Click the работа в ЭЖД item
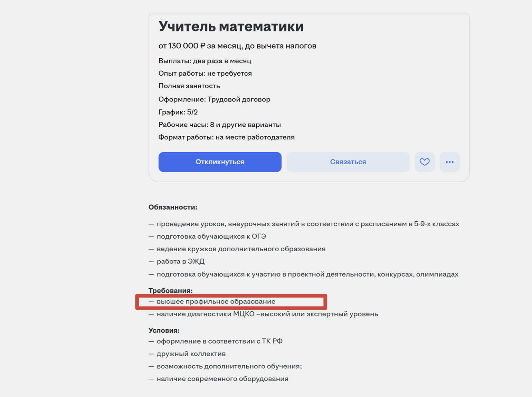Screen dimensions: 532x397 point(180,262)
